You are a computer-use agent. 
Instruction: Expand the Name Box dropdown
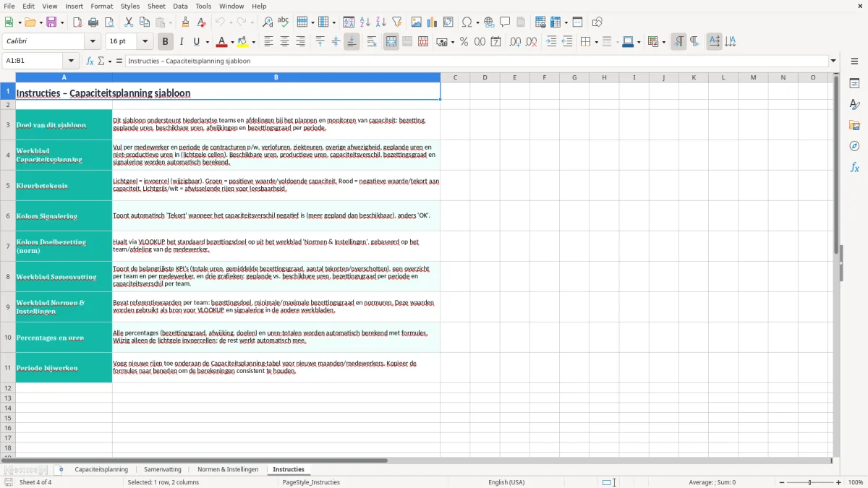(71, 61)
